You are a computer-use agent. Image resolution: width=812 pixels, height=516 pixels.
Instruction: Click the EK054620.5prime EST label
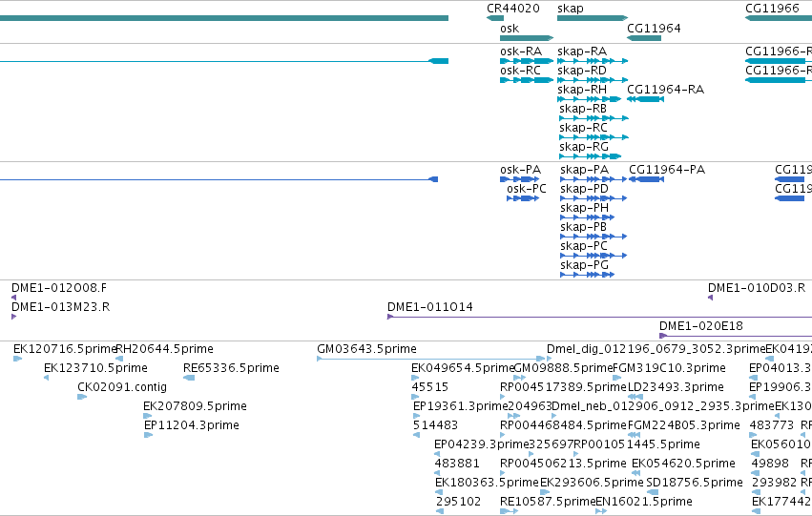click(683, 464)
